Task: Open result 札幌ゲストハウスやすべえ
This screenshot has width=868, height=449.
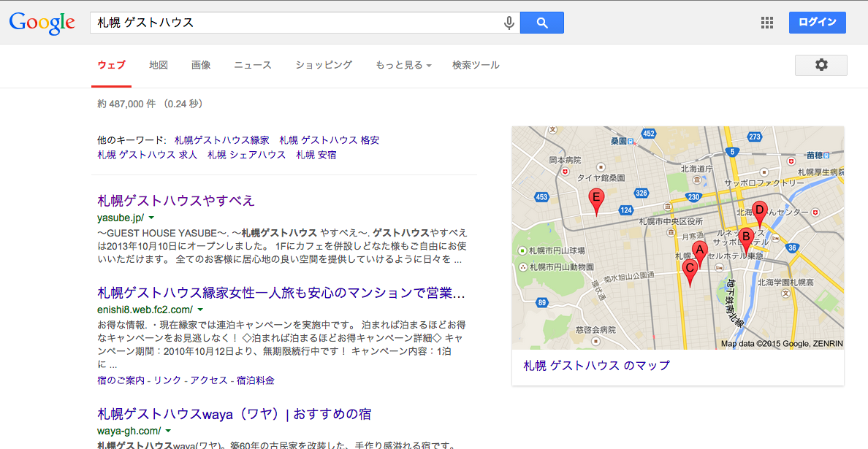Action: [x=176, y=200]
